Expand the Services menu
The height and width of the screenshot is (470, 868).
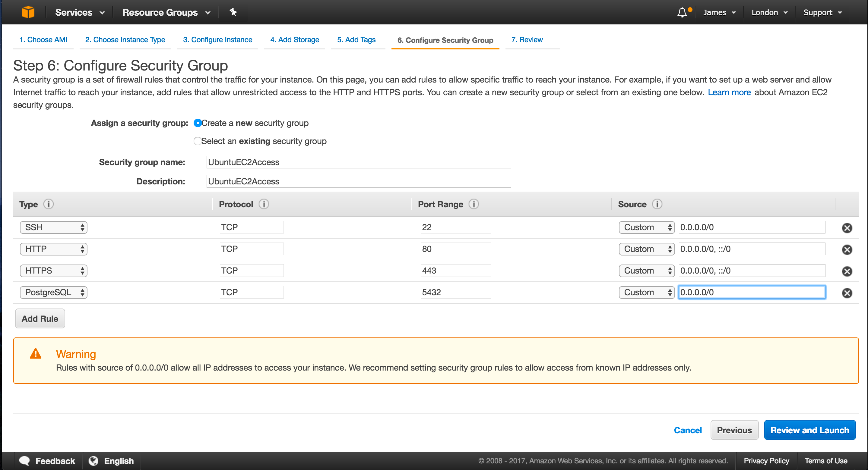(x=80, y=12)
